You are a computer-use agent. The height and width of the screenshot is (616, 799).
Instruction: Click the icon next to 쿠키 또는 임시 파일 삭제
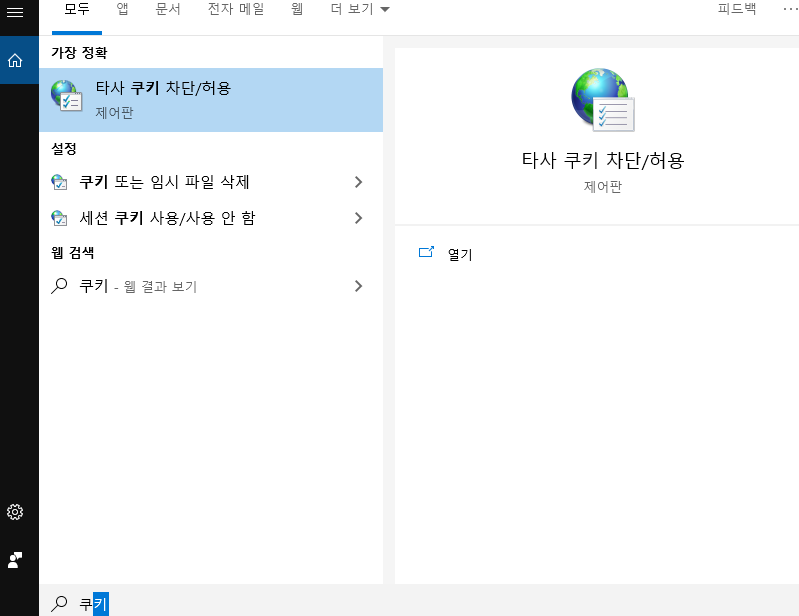click(59, 182)
